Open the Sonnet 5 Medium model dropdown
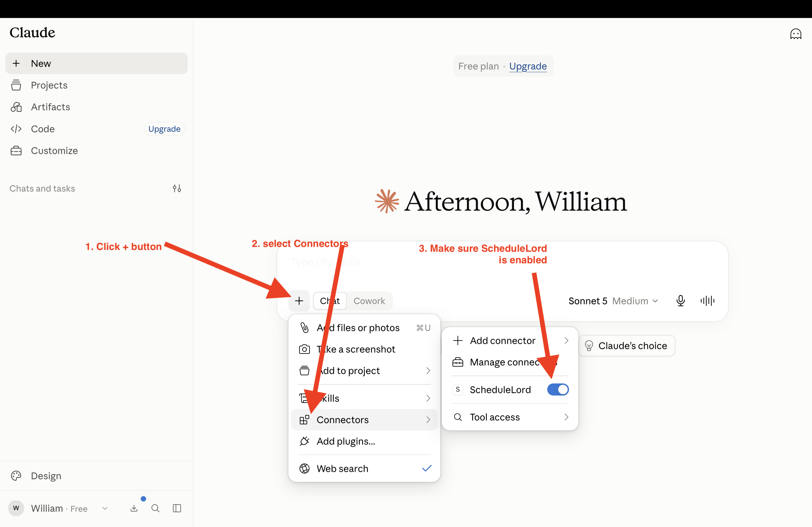The height and width of the screenshot is (527, 812). (613, 301)
